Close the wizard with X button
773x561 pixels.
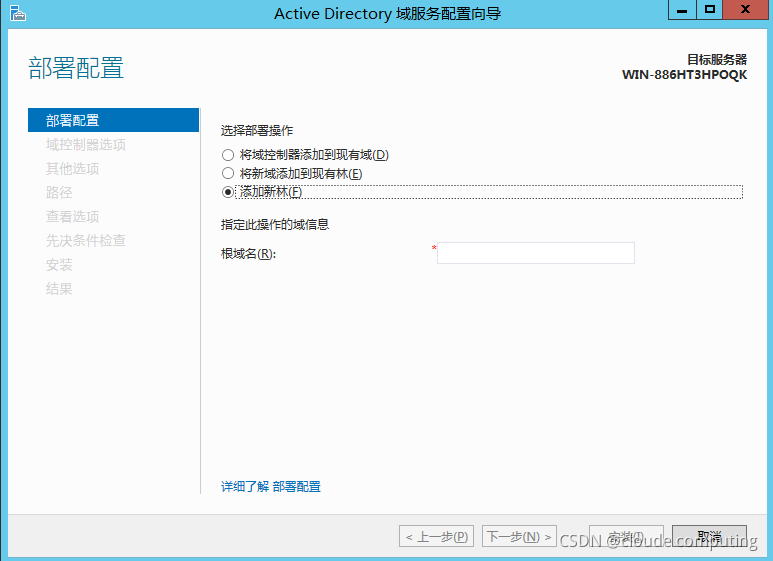point(745,10)
